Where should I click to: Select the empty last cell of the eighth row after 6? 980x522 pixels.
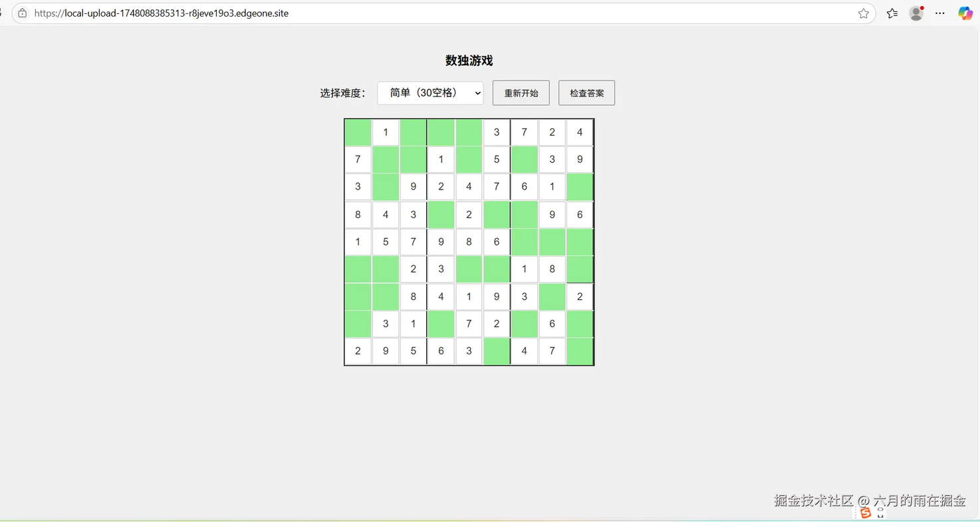pos(580,324)
